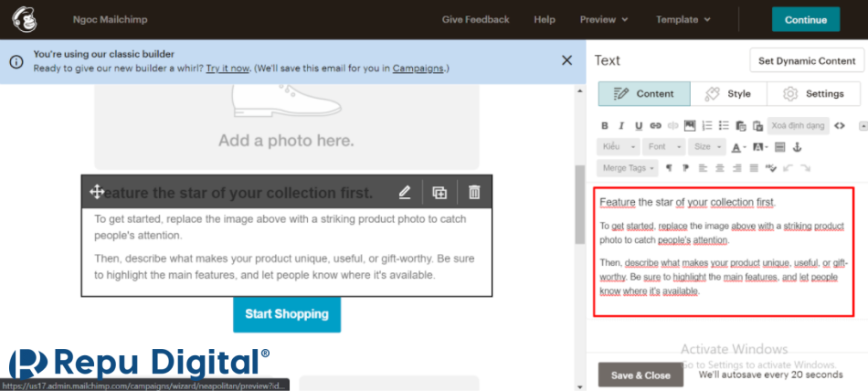Delete the selected text block with the trash icon
The image size is (868, 391).
click(x=474, y=192)
